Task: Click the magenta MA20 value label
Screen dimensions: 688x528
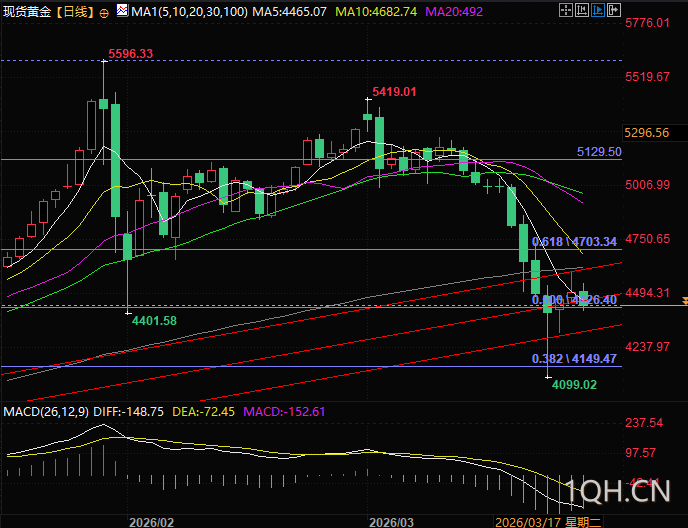Action: 454,11
